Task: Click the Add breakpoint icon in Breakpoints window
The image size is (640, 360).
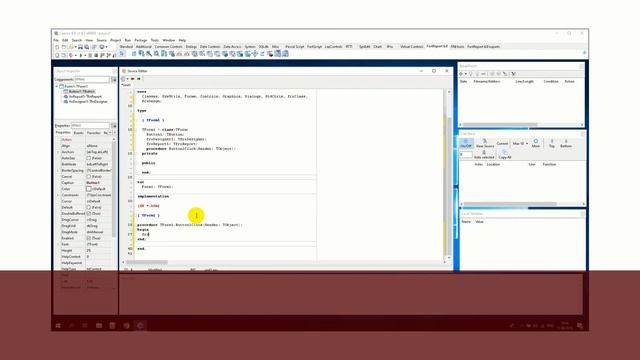Action: pyautogui.click(x=461, y=74)
